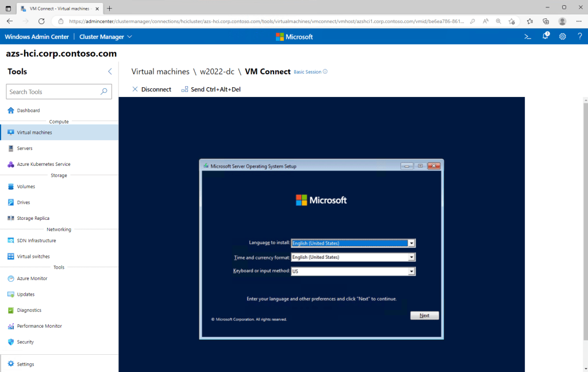Image resolution: width=588 pixels, height=372 pixels.
Task: Click Virtual machines breadcrumb link
Action: (160, 72)
